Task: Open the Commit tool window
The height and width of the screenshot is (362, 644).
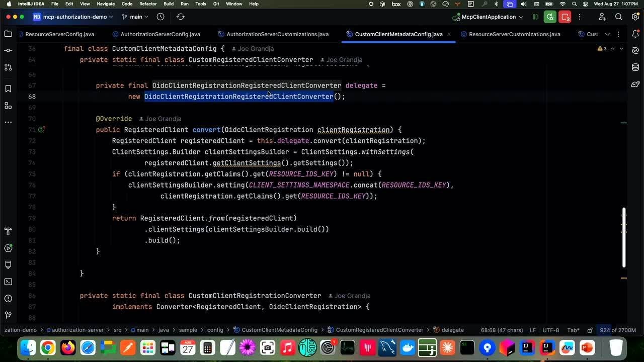Action: click(8, 51)
